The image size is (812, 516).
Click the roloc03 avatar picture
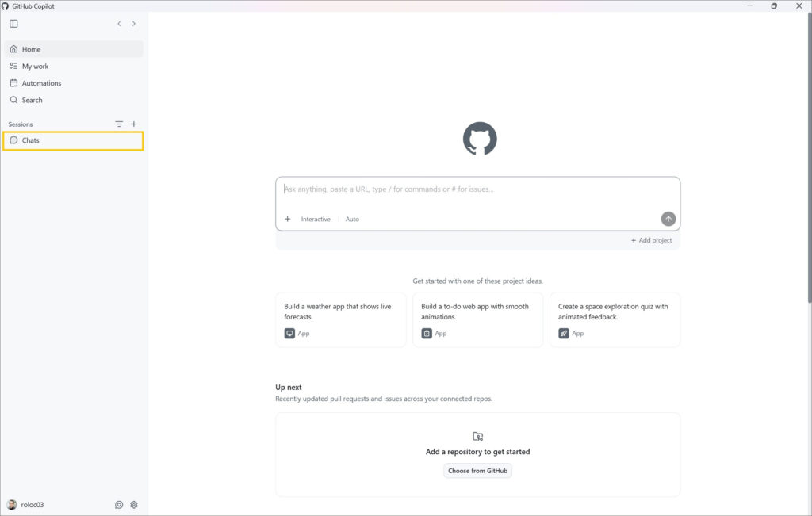point(11,505)
